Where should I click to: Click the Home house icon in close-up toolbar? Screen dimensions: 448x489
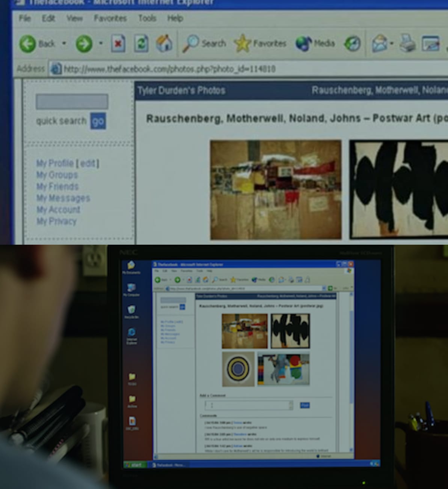[x=164, y=43]
